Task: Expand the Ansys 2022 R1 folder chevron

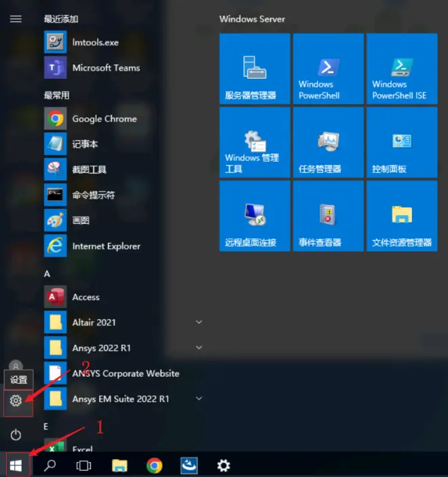Action: 199,347
